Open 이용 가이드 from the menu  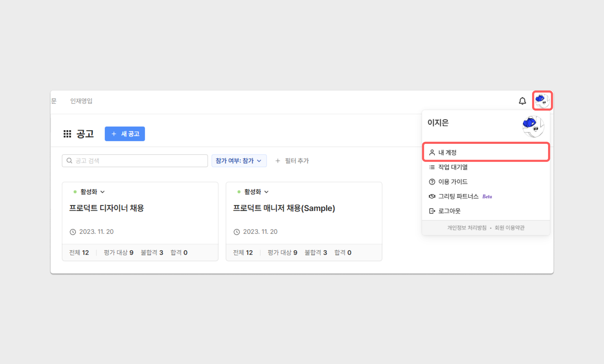[x=453, y=182]
